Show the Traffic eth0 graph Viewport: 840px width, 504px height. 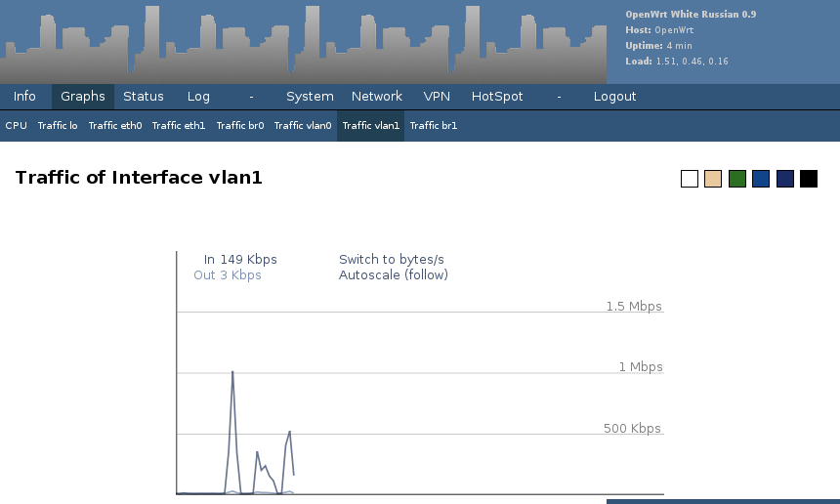pyautogui.click(x=115, y=126)
